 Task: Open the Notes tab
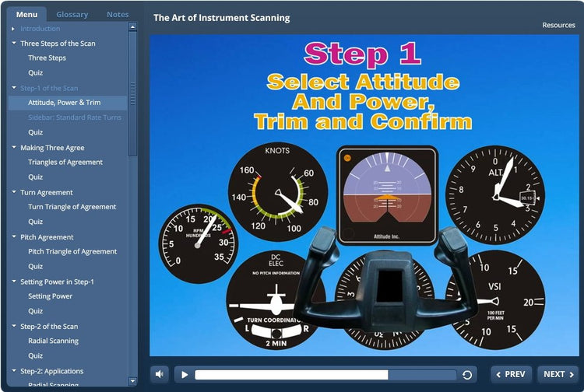[118, 14]
